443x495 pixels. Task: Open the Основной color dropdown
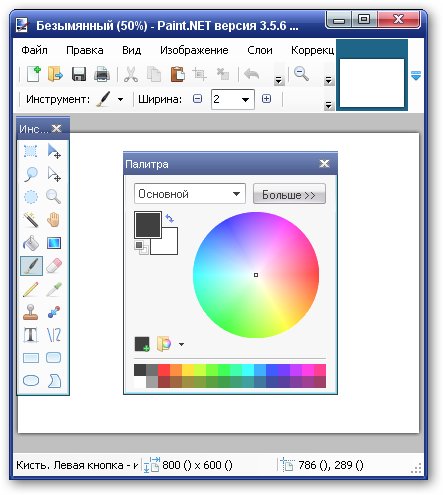point(190,194)
